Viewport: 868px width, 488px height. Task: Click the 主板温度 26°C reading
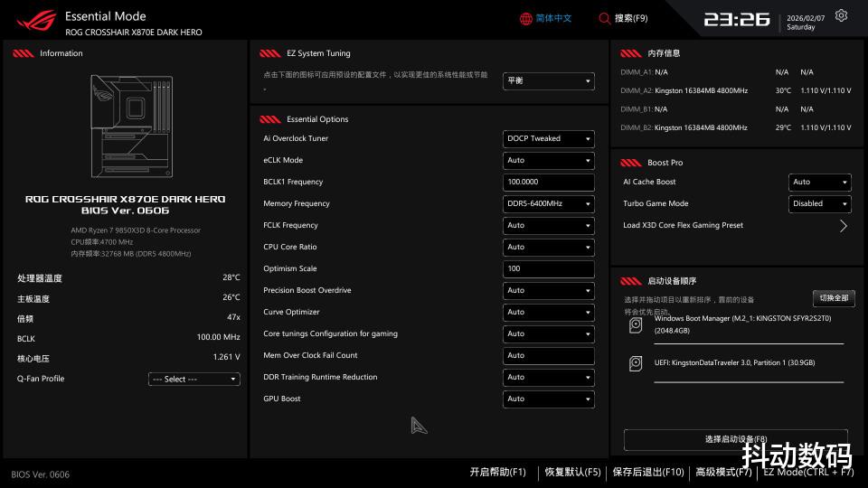click(x=128, y=299)
